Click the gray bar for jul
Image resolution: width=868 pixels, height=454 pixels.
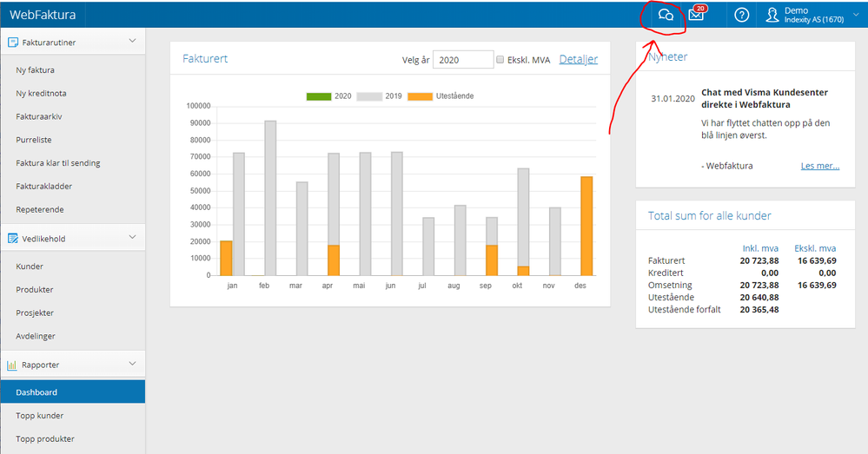click(428, 247)
